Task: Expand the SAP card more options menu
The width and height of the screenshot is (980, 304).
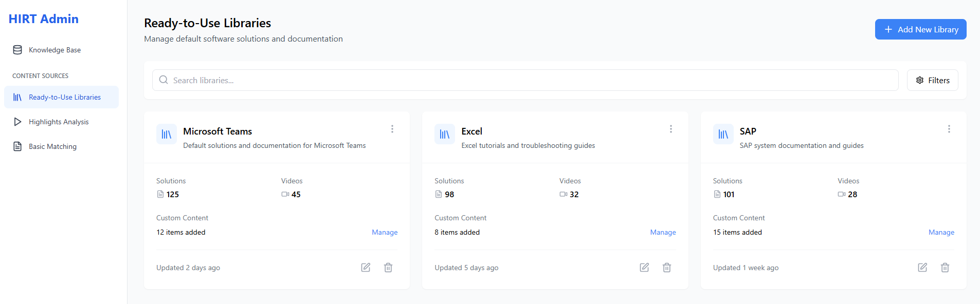Action: (x=949, y=129)
